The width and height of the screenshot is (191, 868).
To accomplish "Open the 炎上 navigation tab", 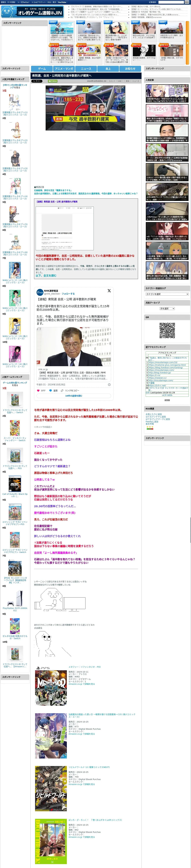I will pos(108,68).
